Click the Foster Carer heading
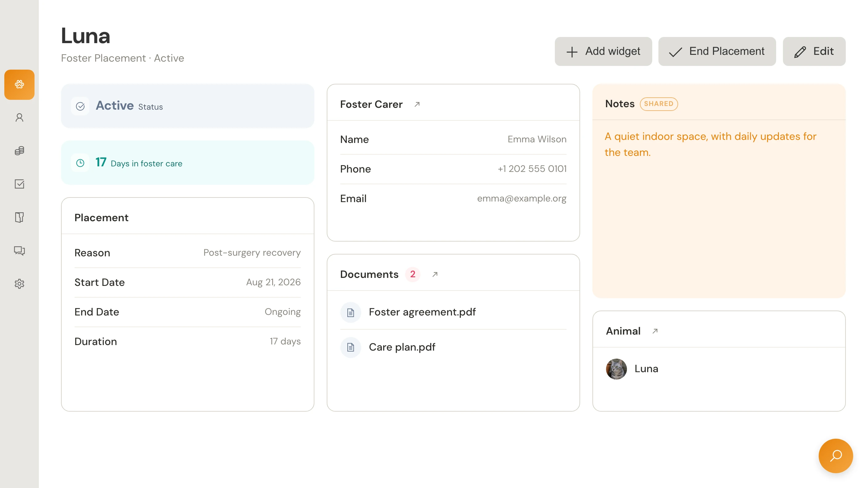The width and height of the screenshot is (868, 488). pos(371,104)
